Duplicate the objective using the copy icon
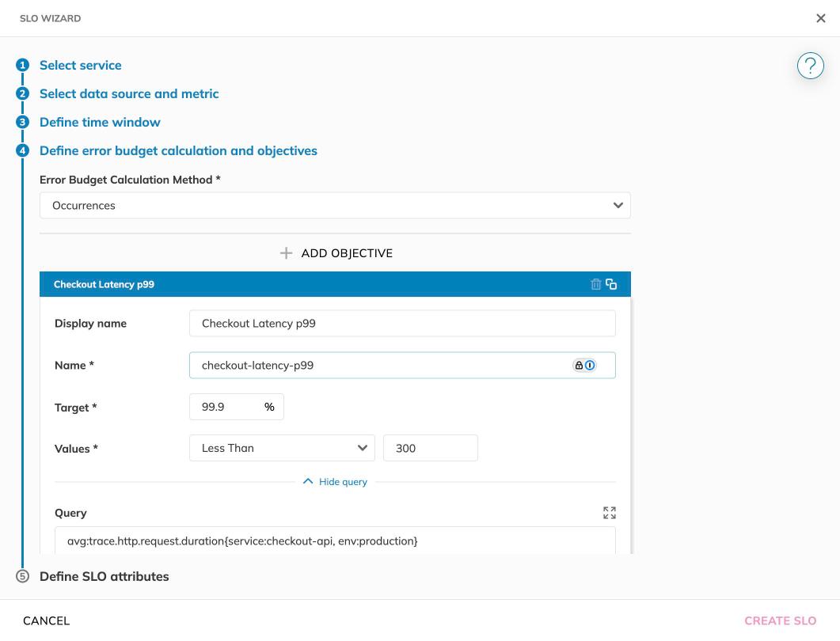The width and height of the screenshot is (840, 641). tap(610, 283)
